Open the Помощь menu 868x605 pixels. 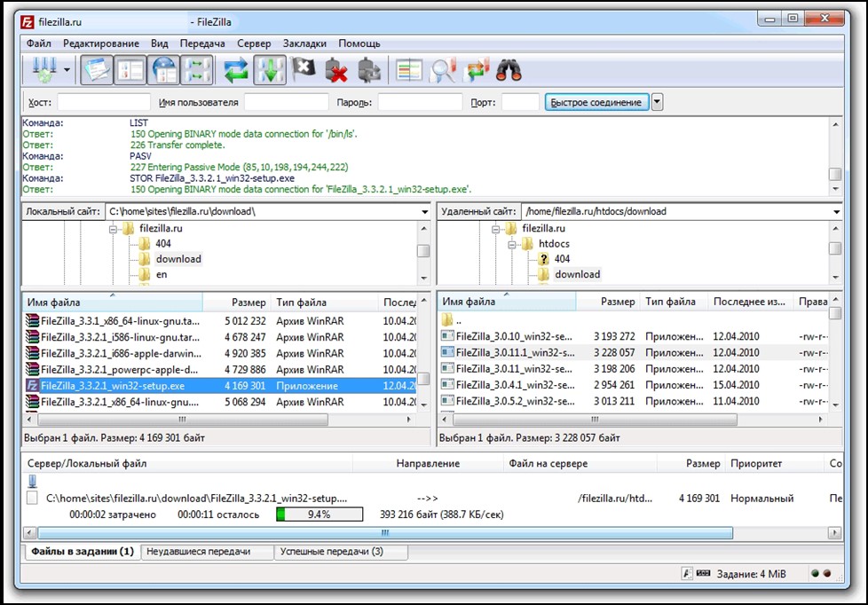(x=359, y=43)
